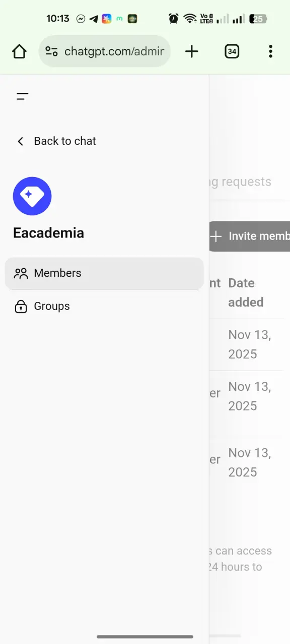Tap the Messenger notification icon in status bar
Image resolution: width=290 pixels, height=644 pixels.
click(81, 19)
